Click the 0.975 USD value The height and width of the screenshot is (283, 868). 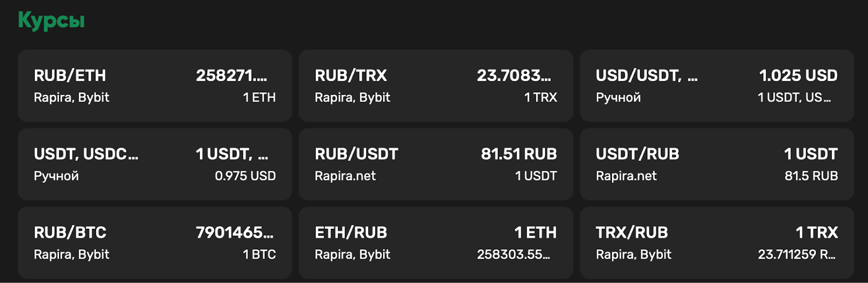[x=245, y=176]
